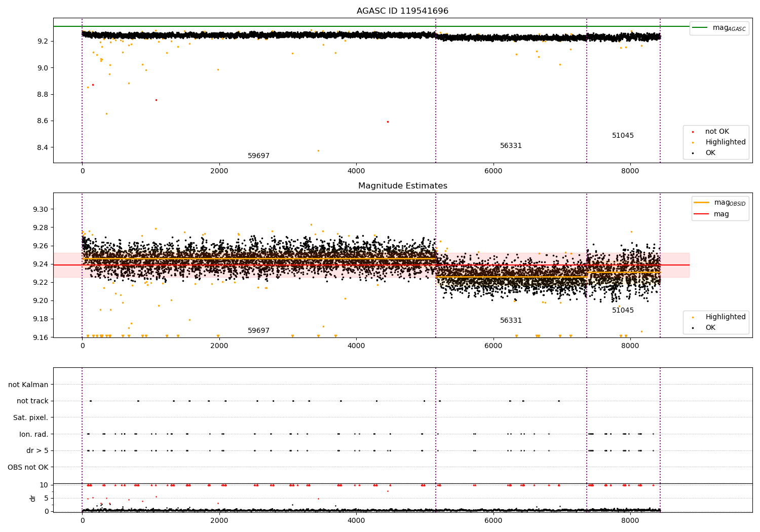Click the 'not track' axis label
Screen dimensions: 760x532
tap(32, 401)
